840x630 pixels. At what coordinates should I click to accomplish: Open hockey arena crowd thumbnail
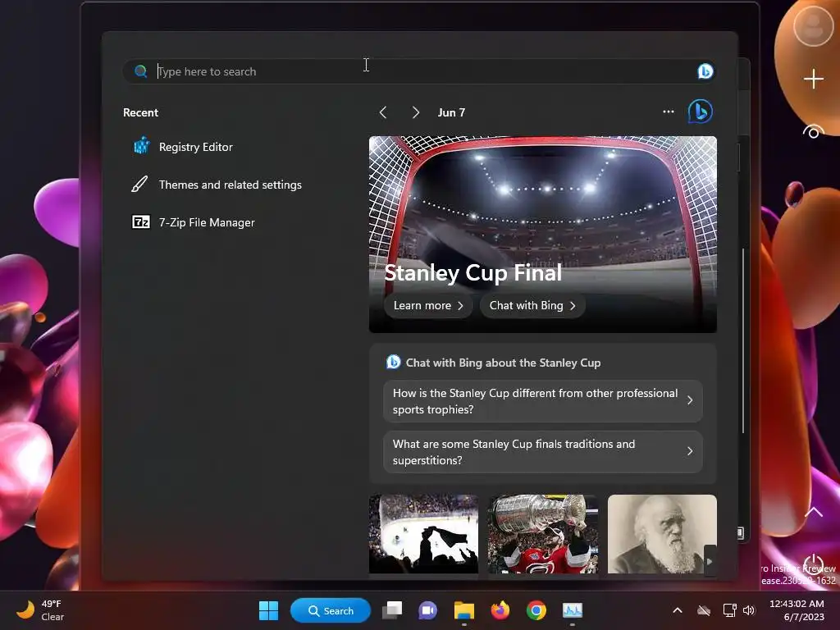coord(423,534)
